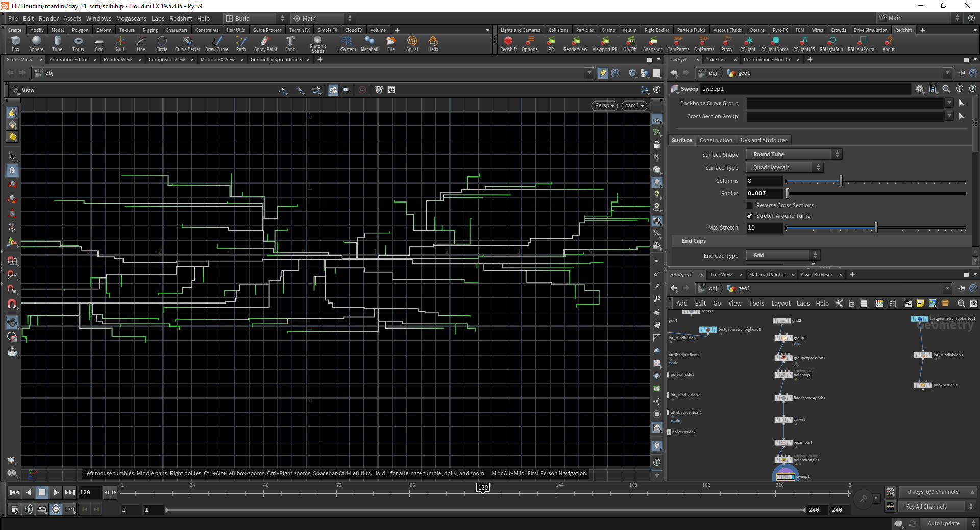The width and height of the screenshot is (980, 530).
Task: Open the Redshift menu
Action: click(x=181, y=18)
